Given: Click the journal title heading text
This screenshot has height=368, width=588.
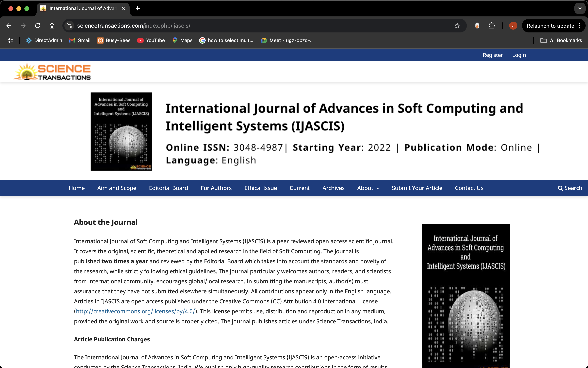Looking at the screenshot, I should pos(344,117).
